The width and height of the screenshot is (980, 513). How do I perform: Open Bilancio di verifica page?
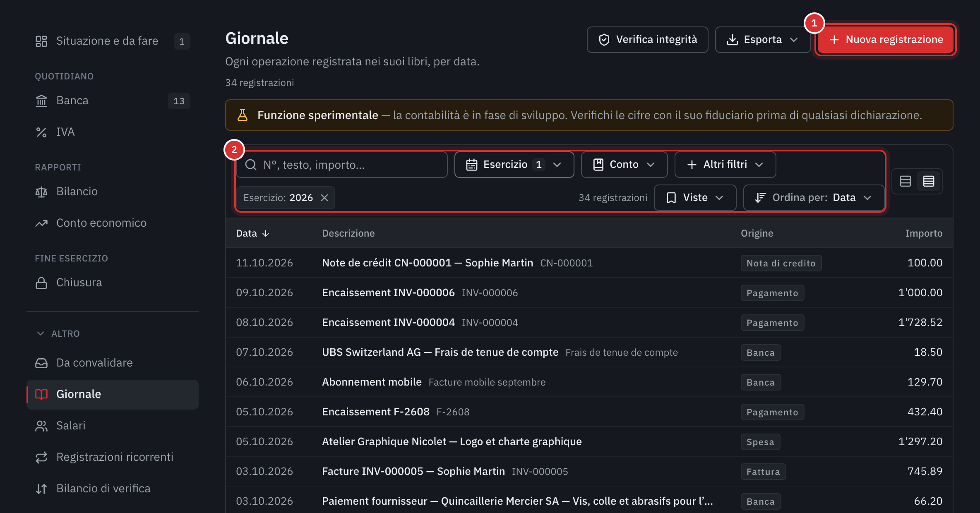click(x=112, y=489)
